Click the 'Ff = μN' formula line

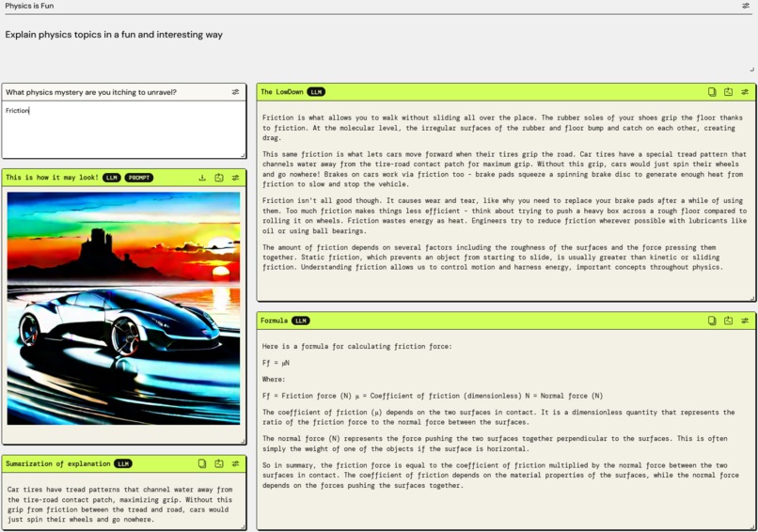pos(276,363)
